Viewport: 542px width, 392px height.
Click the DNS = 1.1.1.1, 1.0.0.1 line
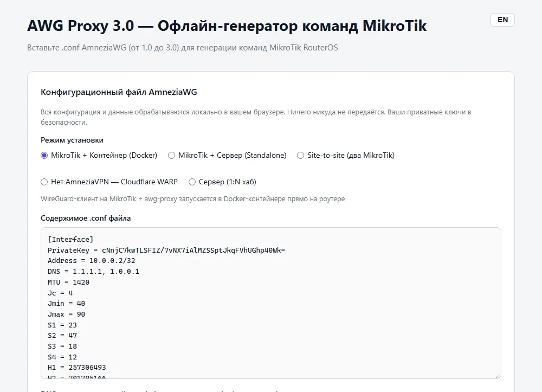tap(93, 271)
